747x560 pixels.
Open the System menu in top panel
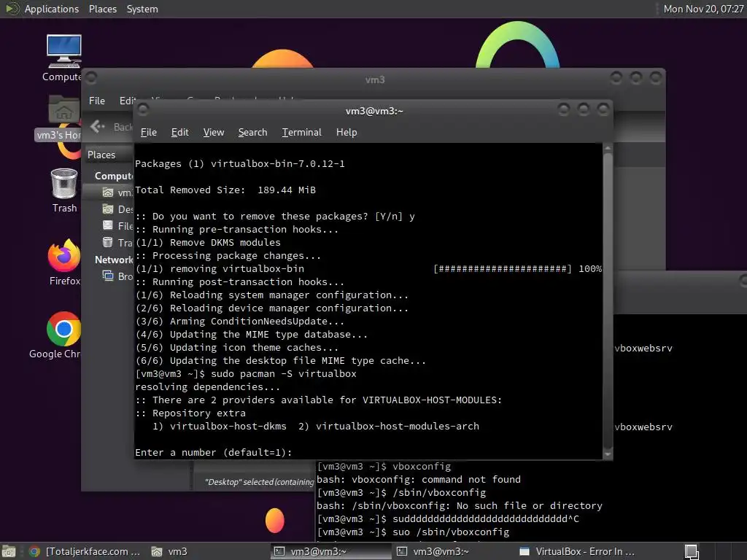142,9
